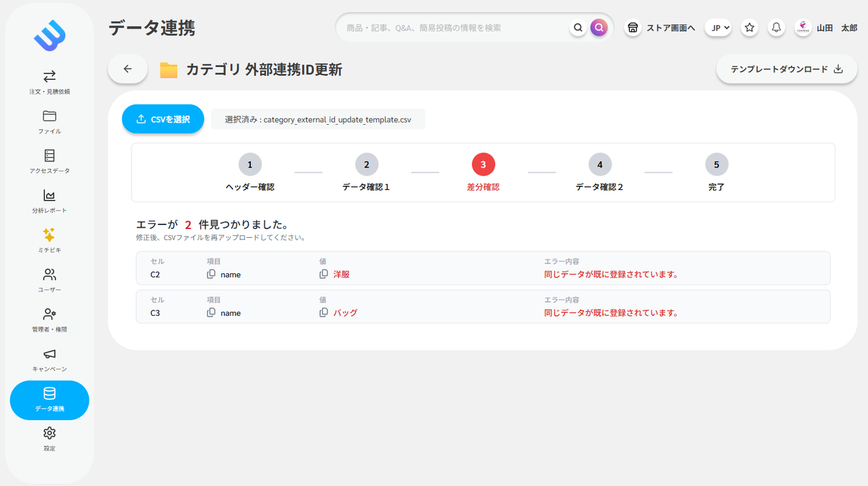Click the favorites star icon

(x=749, y=27)
